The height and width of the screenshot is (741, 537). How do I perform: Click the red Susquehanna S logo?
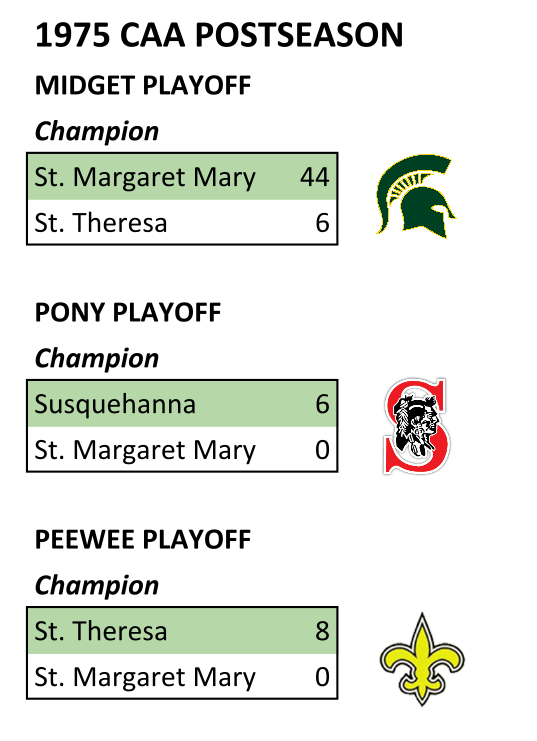[x=416, y=426]
